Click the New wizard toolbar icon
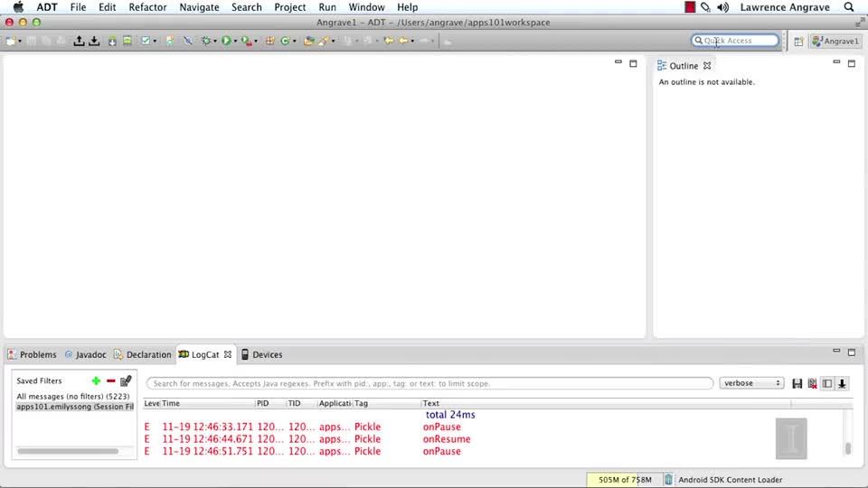Screen dimensions: 868x488 point(10,41)
